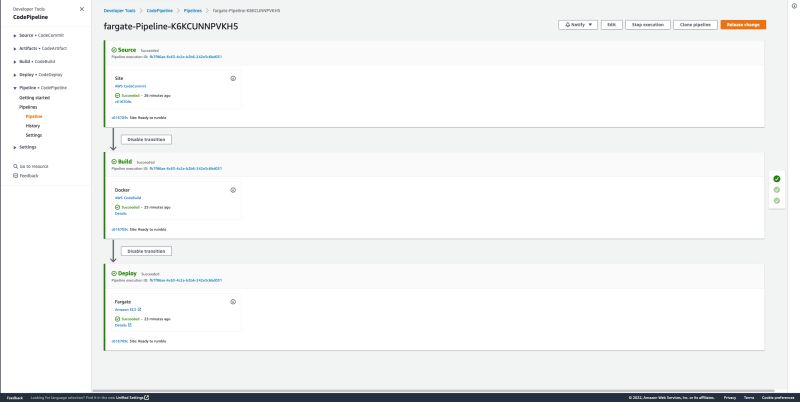Select the highlighted Pipeline sidebar item
The image size is (800, 402).
pyautogui.click(x=34, y=116)
